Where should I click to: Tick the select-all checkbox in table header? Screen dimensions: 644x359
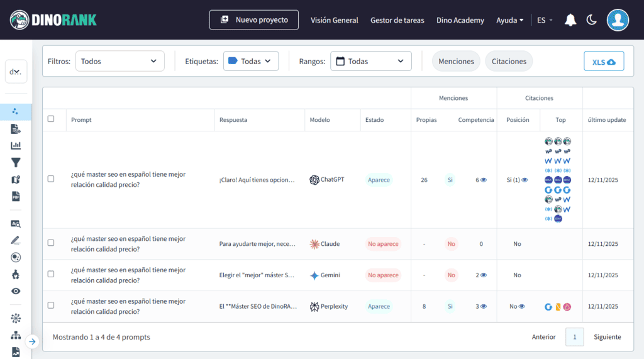point(51,119)
